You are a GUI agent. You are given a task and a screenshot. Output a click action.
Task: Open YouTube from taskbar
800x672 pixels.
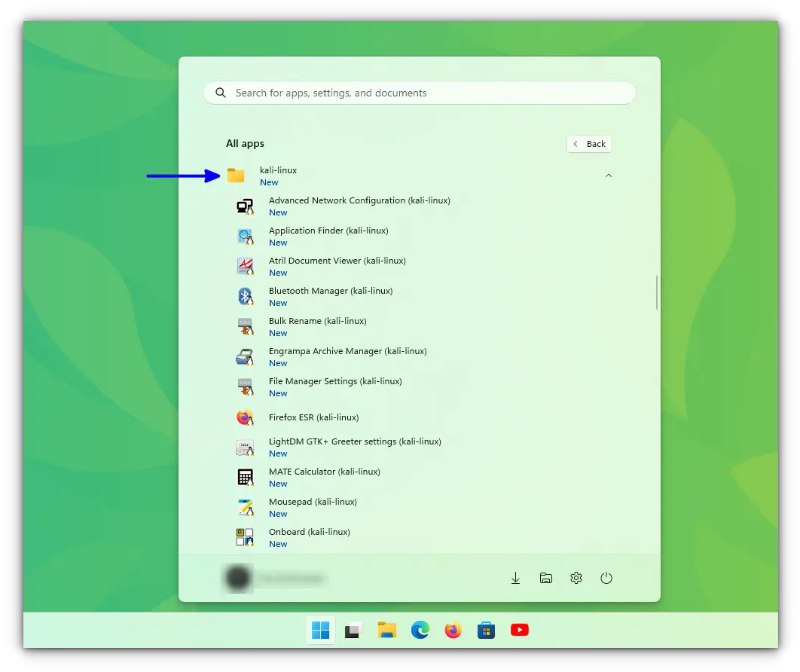519,630
